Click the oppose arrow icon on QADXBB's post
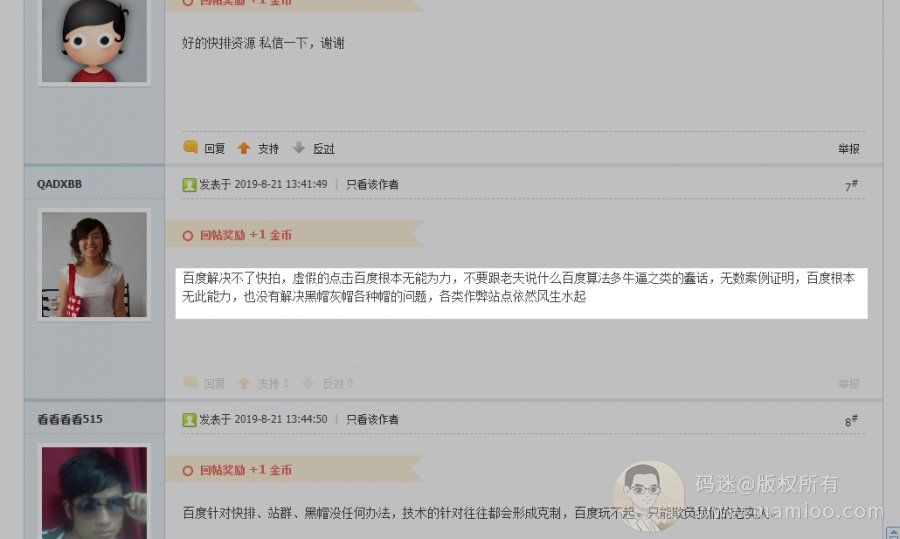The width and height of the screenshot is (900, 539). tap(308, 383)
